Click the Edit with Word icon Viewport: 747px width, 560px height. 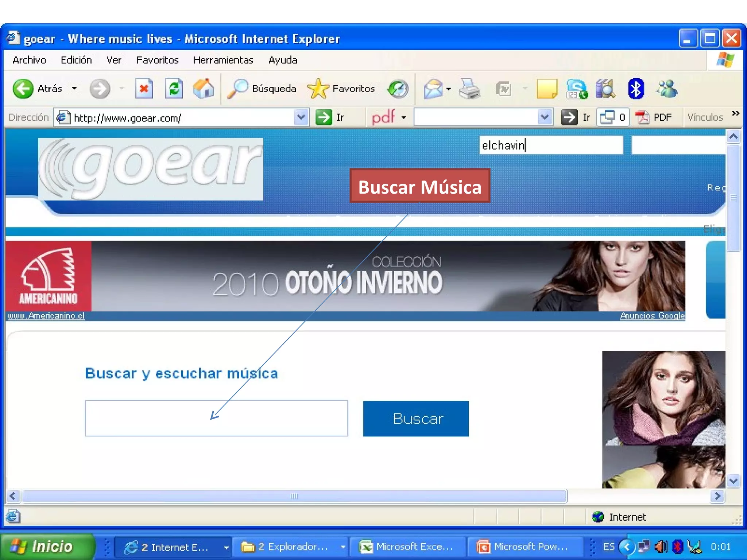click(x=503, y=89)
